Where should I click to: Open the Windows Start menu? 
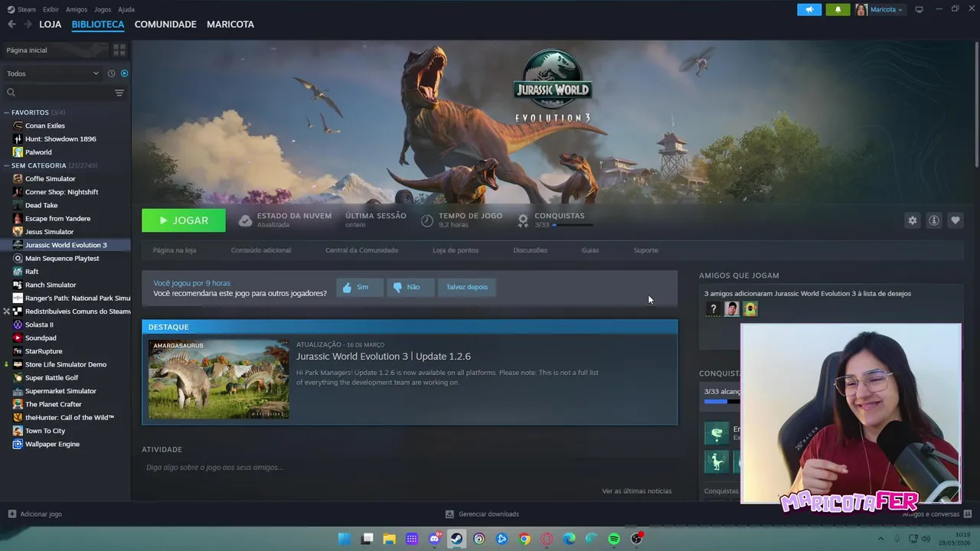[345, 539]
